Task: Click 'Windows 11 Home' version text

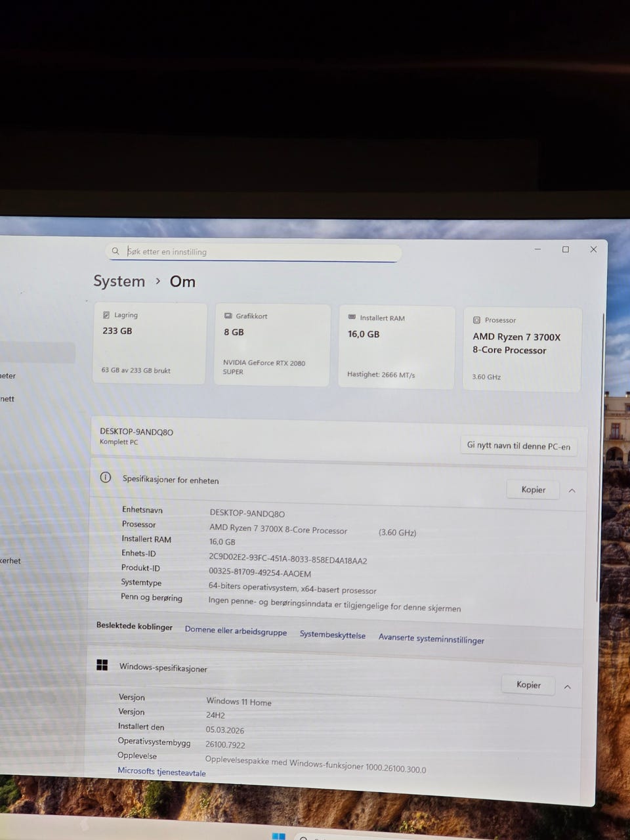Action: tap(239, 702)
